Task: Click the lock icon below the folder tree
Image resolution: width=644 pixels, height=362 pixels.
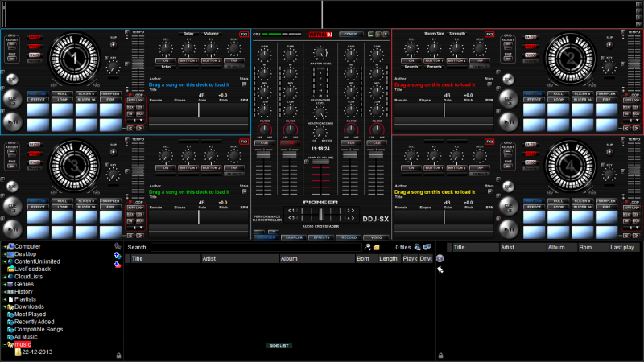Action: pos(118,355)
